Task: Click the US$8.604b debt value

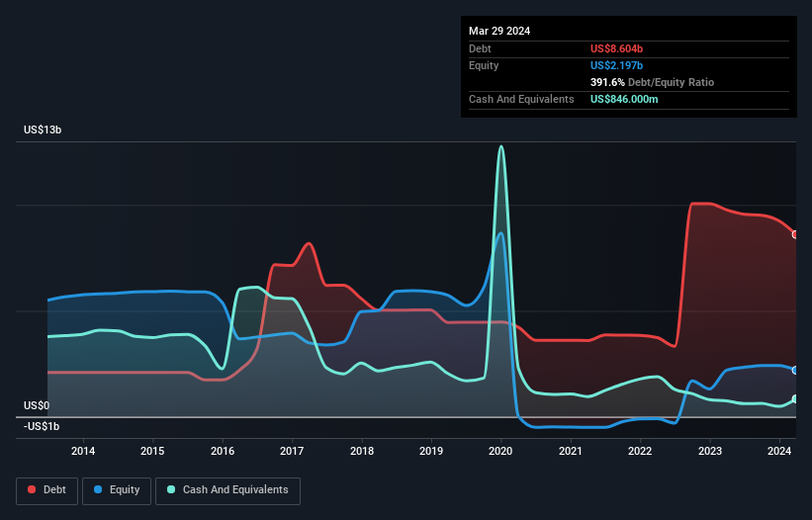Action: pyautogui.click(x=616, y=48)
